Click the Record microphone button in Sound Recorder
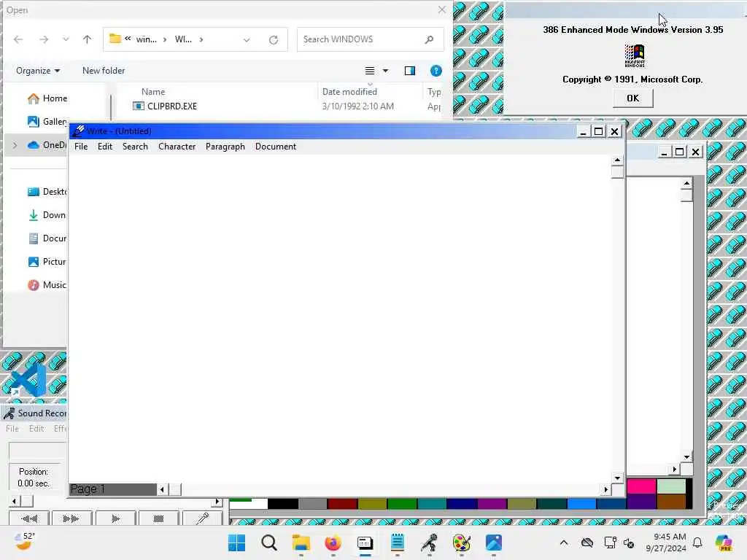The image size is (747, 560). tap(203, 518)
